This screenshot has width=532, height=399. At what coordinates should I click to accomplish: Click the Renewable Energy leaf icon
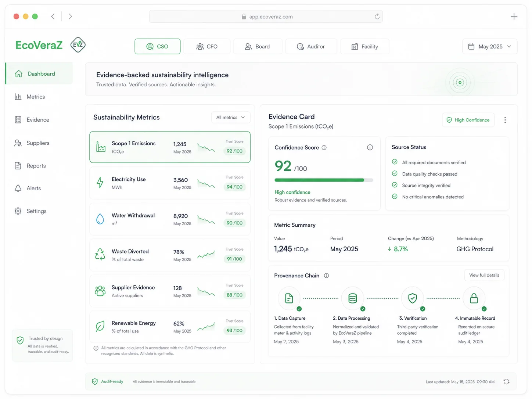100,326
